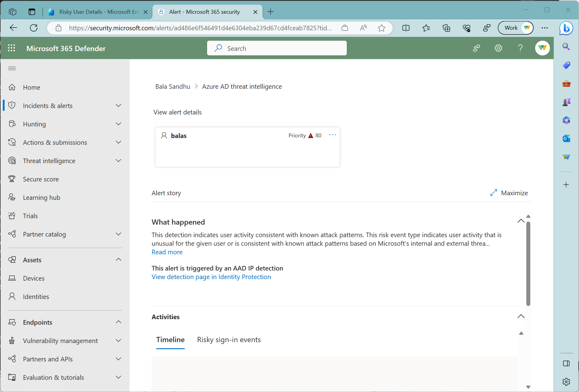
Task: Expand Actions & submissions menu
Action: click(119, 142)
